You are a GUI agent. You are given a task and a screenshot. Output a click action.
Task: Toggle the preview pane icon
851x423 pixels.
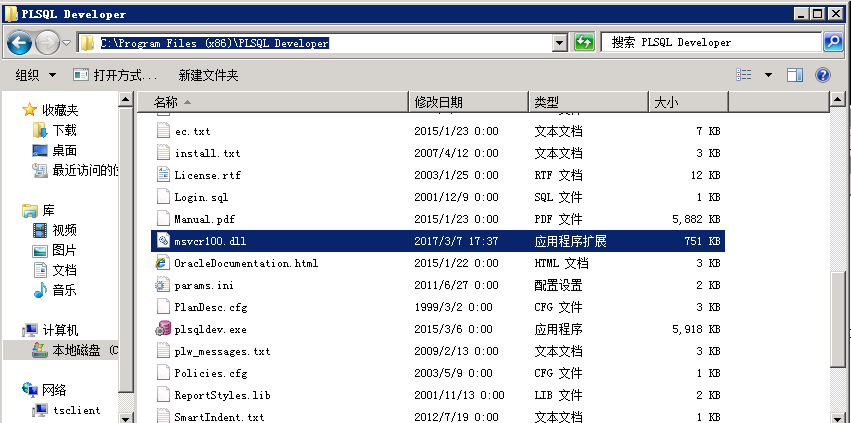(x=795, y=75)
